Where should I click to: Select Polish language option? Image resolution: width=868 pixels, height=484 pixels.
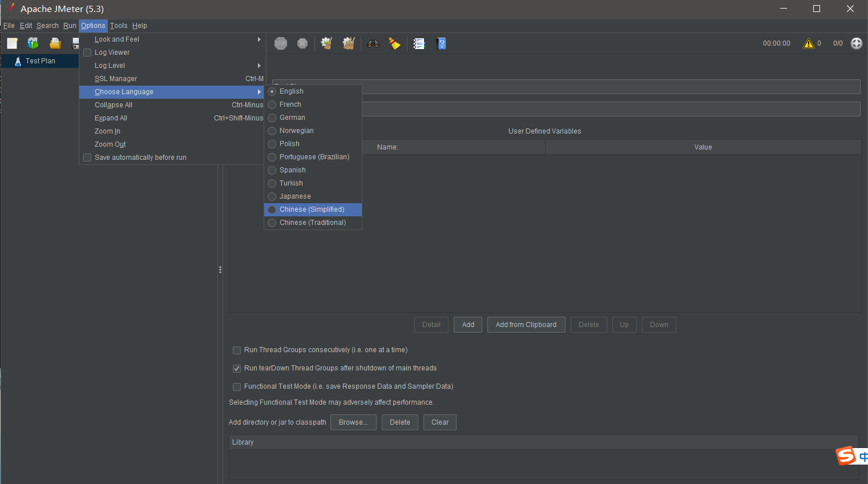tap(313, 144)
